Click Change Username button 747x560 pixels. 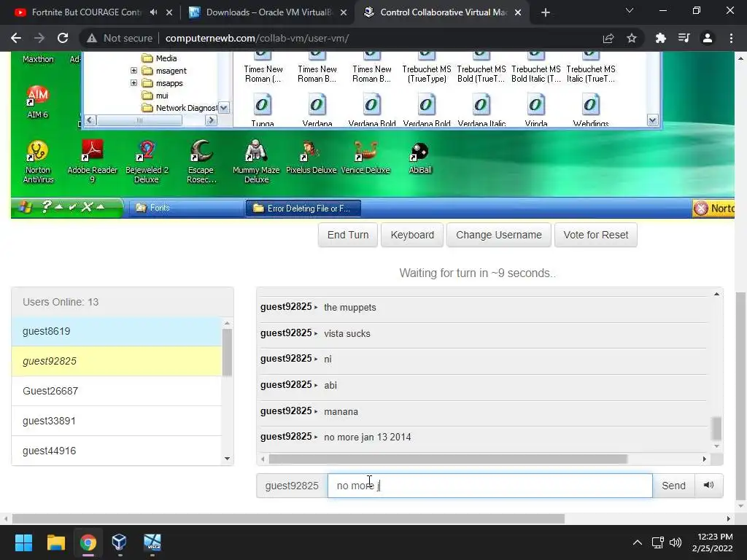pyautogui.click(x=499, y=235)
